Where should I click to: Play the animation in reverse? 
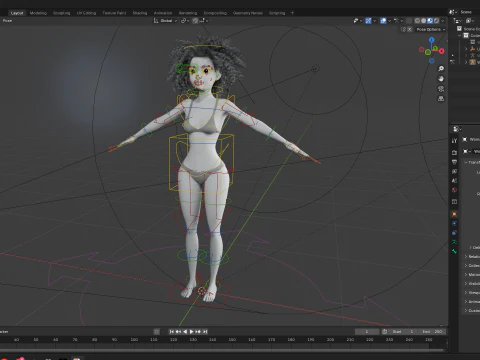pyautogui.click(x=185, y=332)
